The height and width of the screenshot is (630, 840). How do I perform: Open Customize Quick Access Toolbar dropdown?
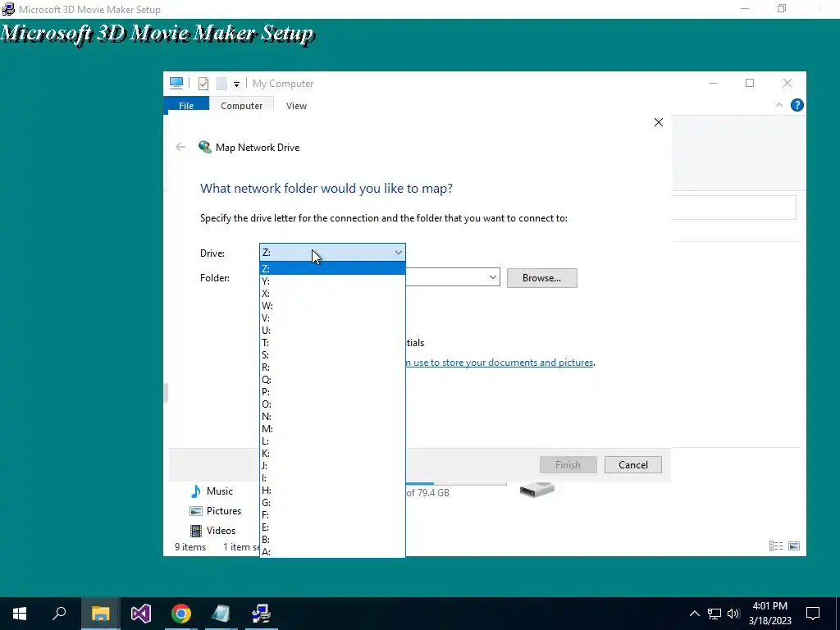click(236, 84)
